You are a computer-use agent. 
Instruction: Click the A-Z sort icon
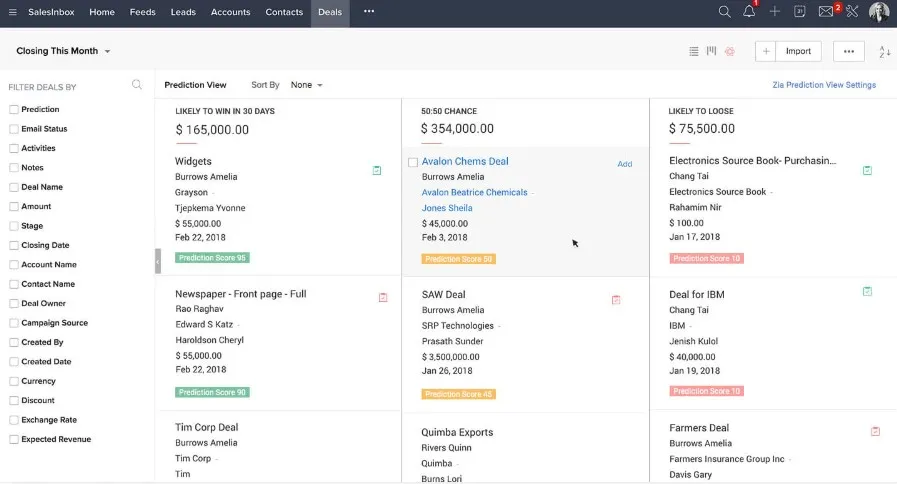point(884,51)
